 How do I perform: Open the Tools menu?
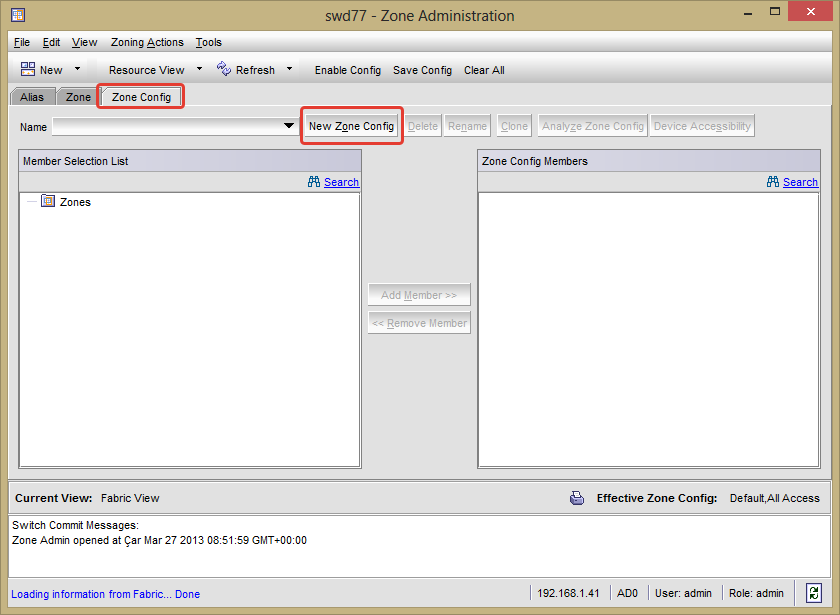coord(208,42)
